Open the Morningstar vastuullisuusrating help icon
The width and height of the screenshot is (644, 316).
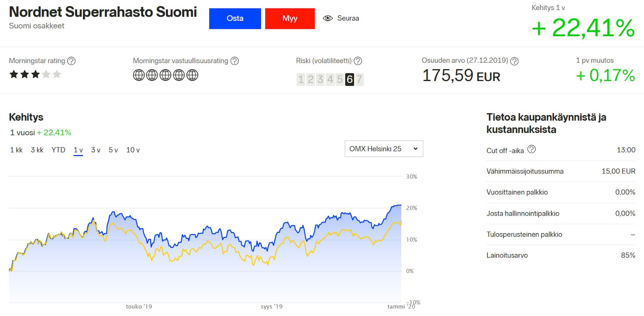(x=235, y=61)
